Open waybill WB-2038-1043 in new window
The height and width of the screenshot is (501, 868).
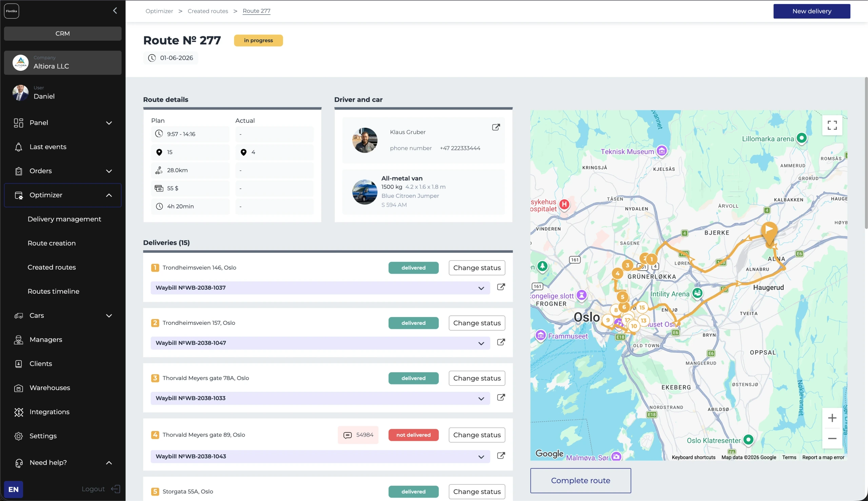point(501,456)
